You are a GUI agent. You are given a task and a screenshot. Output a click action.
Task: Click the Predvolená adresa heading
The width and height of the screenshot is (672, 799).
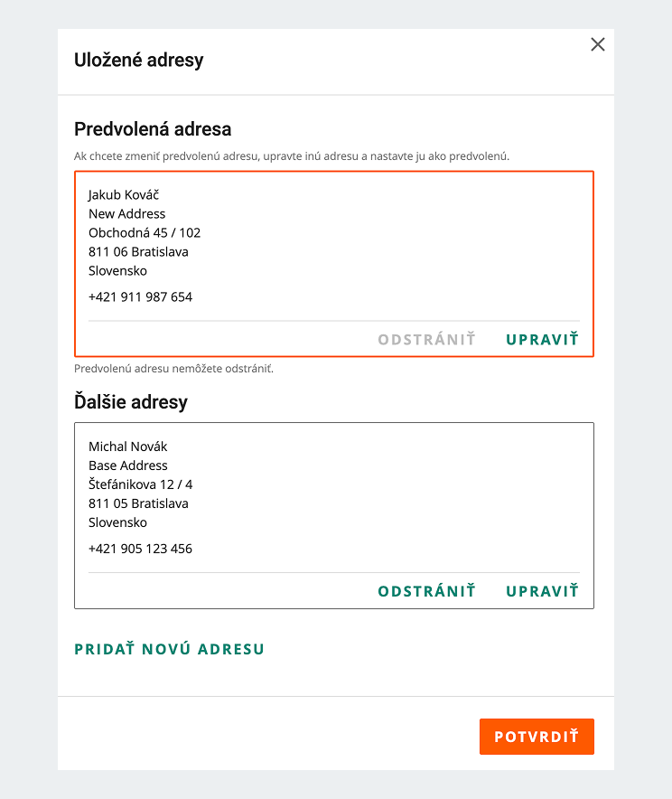click(x=153, y=128)
